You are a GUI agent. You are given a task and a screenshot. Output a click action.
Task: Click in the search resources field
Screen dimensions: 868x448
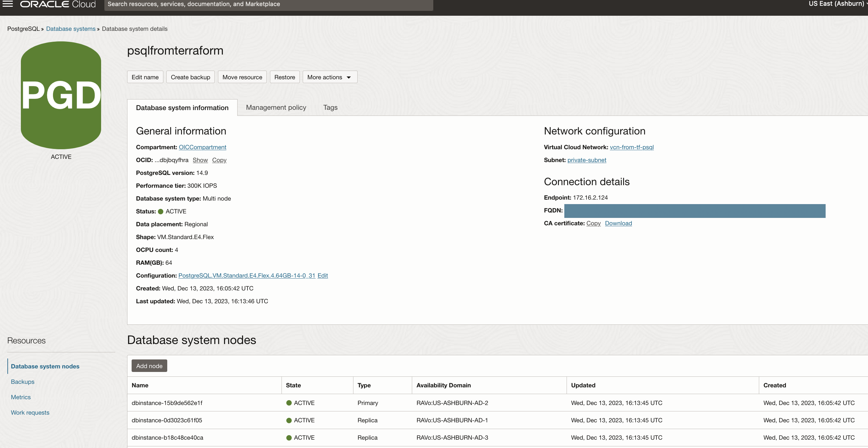click(x=268, y=4)
